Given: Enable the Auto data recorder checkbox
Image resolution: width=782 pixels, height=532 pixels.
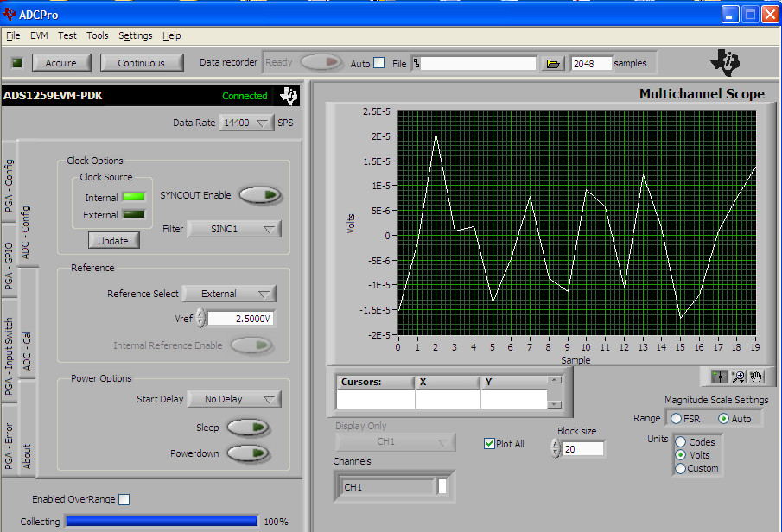Looking at the screenshot, I should coord(379,63).
